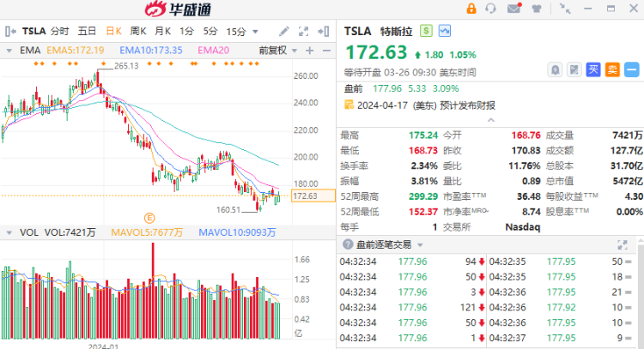Select the 15分 chart tab
The image size is (644, 349).
point(236,31)
